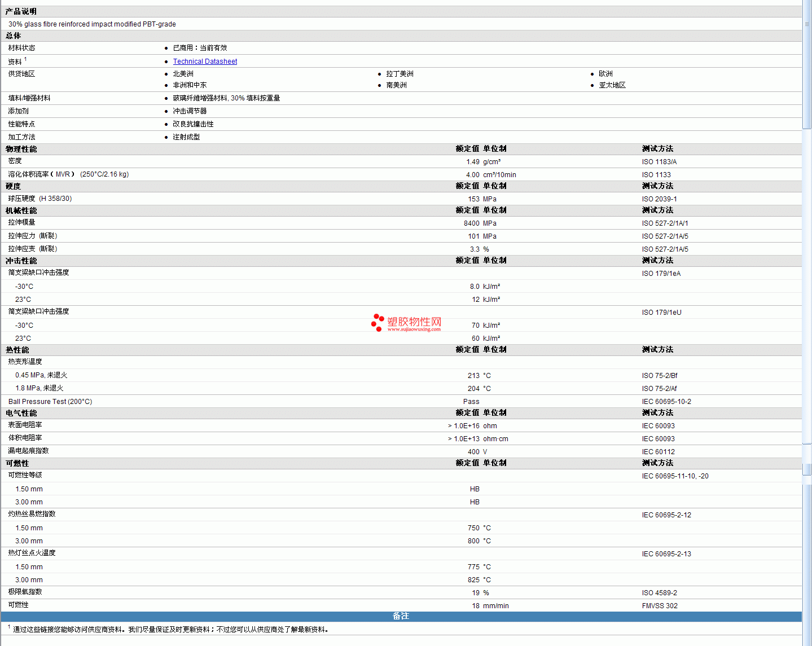Screen dimensions: 812x646
Task: Click the www.sujiaowuxing.com watermark URL
Action: tap(414, 329)
